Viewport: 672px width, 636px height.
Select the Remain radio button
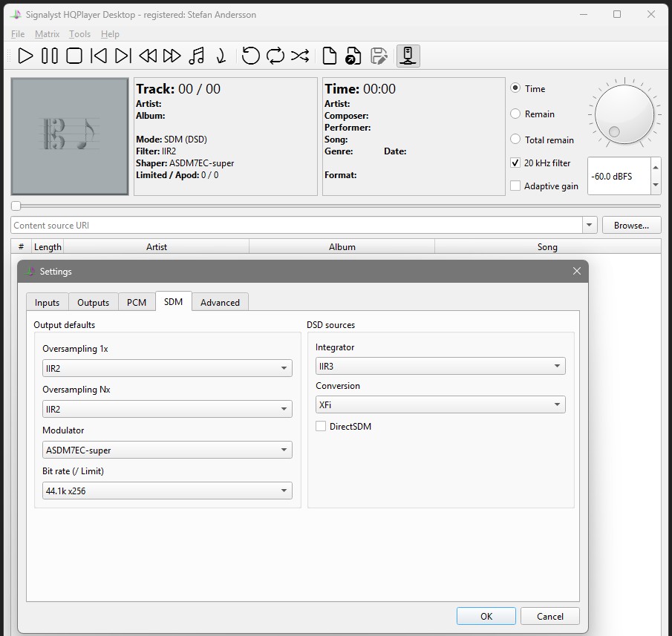515,114
